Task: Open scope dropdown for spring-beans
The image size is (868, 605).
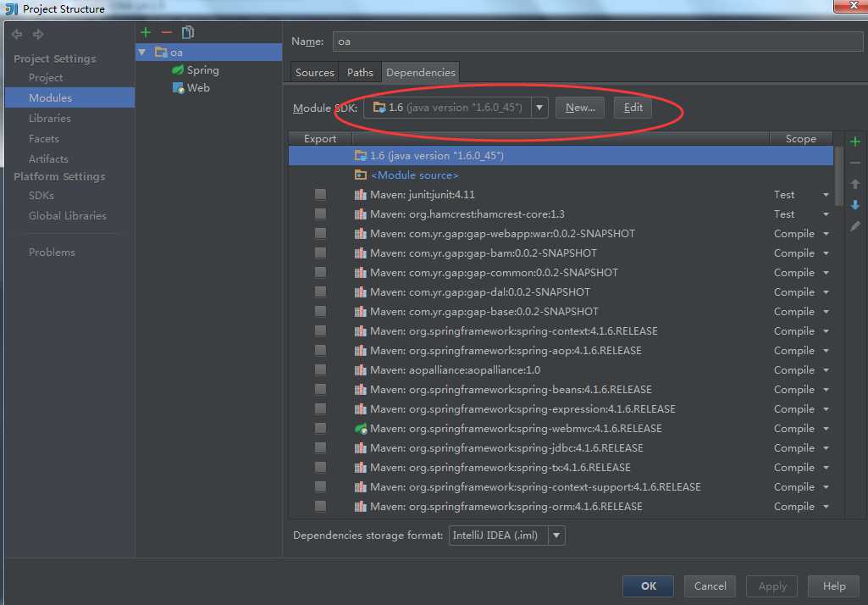Action: tap(826, 390)
